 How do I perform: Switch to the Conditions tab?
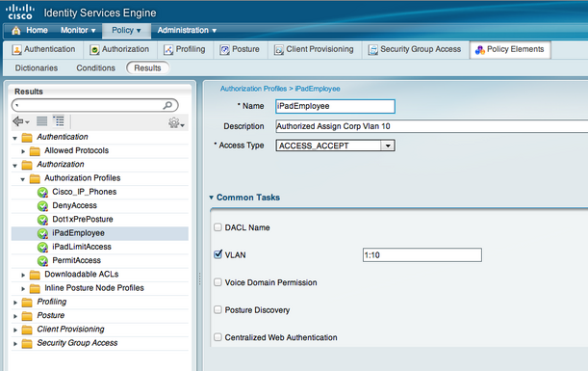[x=95, y=68]
